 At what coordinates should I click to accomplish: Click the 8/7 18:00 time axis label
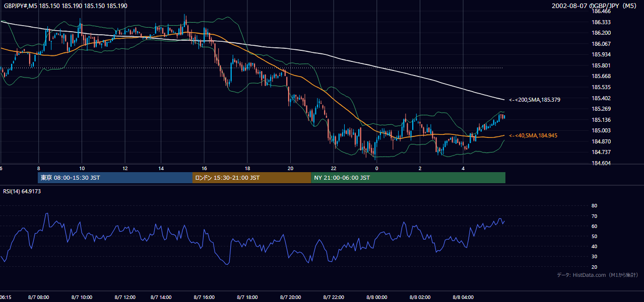click(247, 297)
